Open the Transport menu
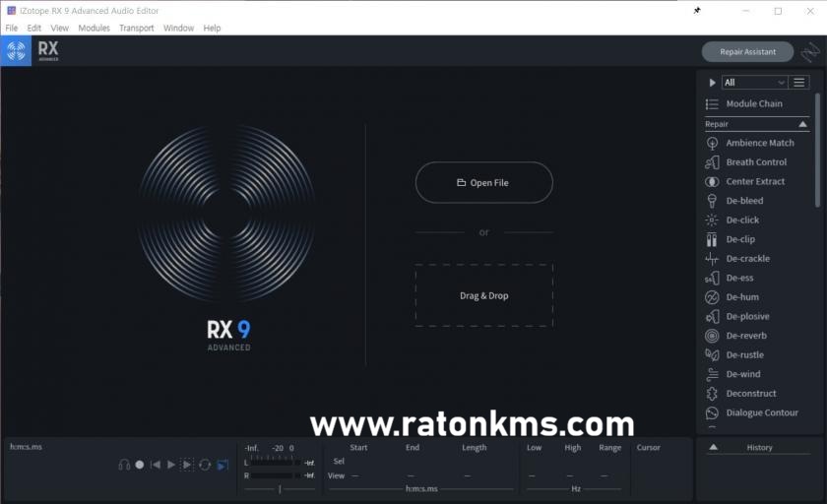The image size is (827, 504). 137,28
